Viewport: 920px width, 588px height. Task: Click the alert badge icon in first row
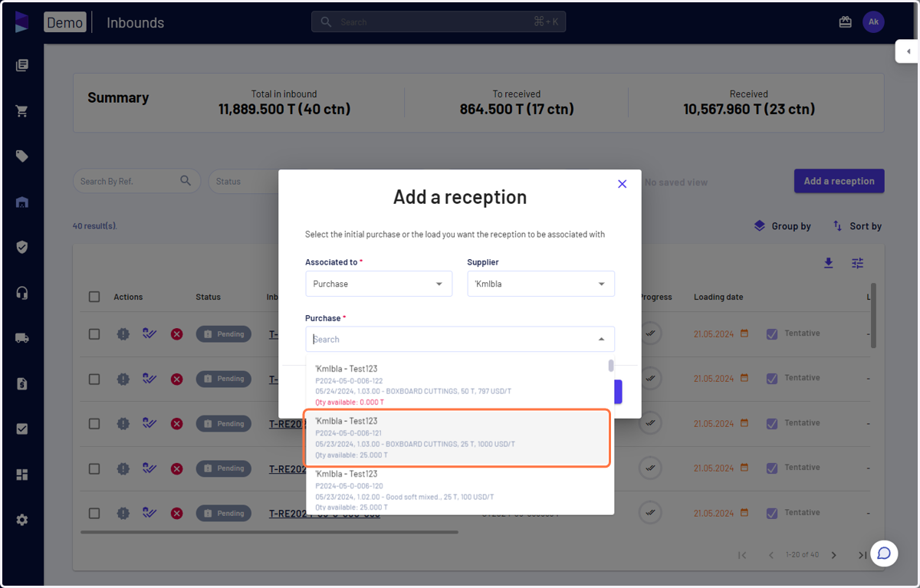tap(123, 334)
